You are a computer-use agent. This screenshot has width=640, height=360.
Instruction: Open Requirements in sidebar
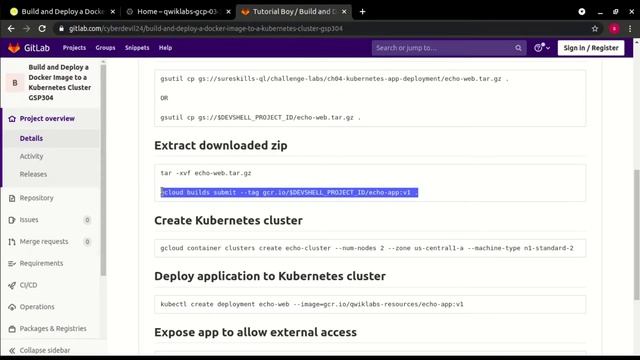tap(41, 264)
